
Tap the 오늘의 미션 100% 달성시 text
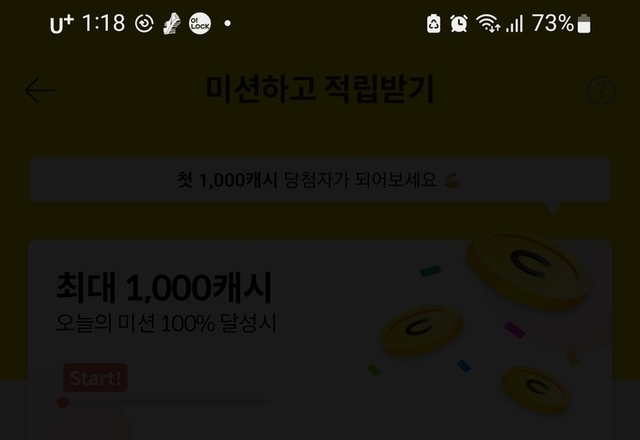pyautogui.click(x=166, y=323)
